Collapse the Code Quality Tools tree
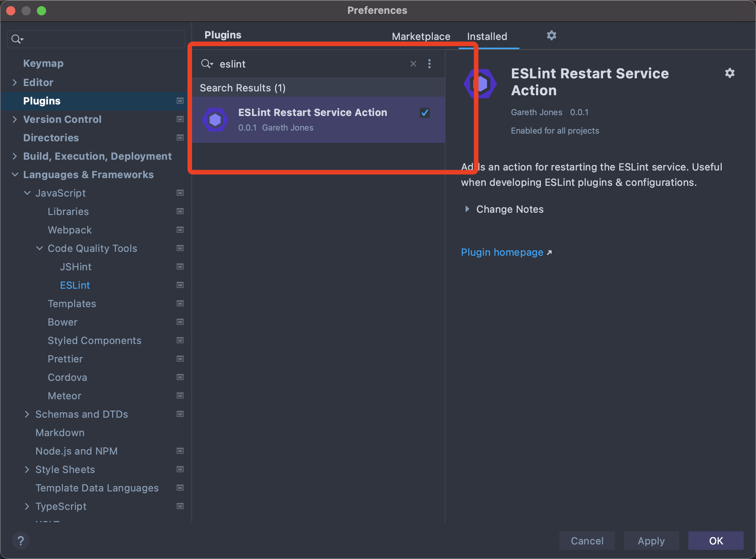The image size is (756, 559). [x=39, y=248]
